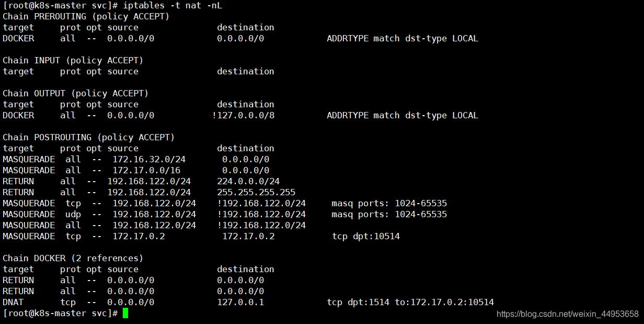Click 'masq ports: 1024-65535' on the udp rule
Viewport: 644px width, 324px height.
[x=389, y=214]
